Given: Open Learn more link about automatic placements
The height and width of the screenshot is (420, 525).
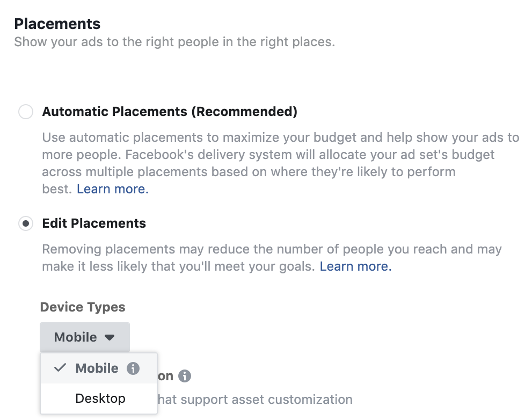Looking at the screenshot, I should (113, 189).
